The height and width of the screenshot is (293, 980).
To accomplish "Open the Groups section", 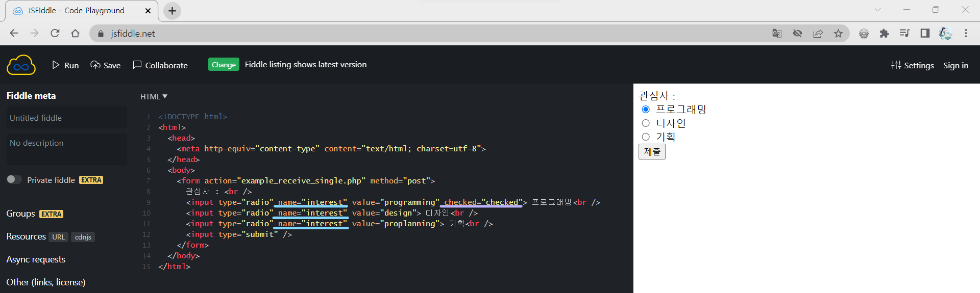I will point(20,214).
